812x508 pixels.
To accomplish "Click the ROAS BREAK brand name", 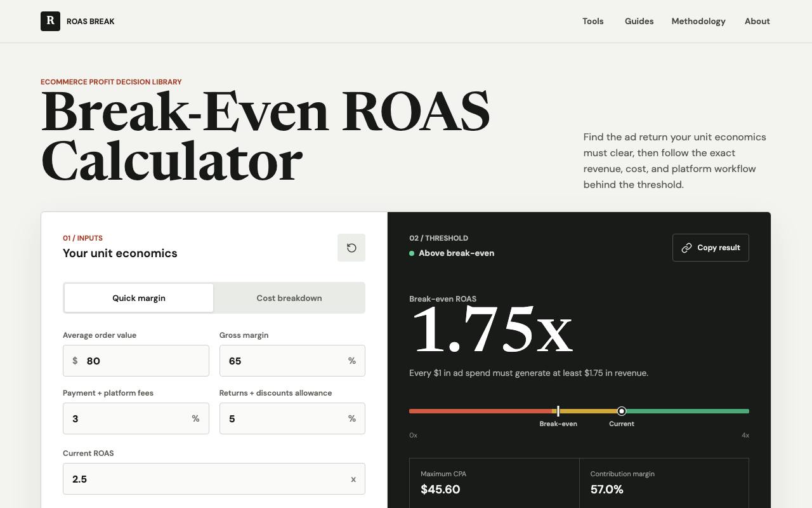I will click(x=91, y=22).
